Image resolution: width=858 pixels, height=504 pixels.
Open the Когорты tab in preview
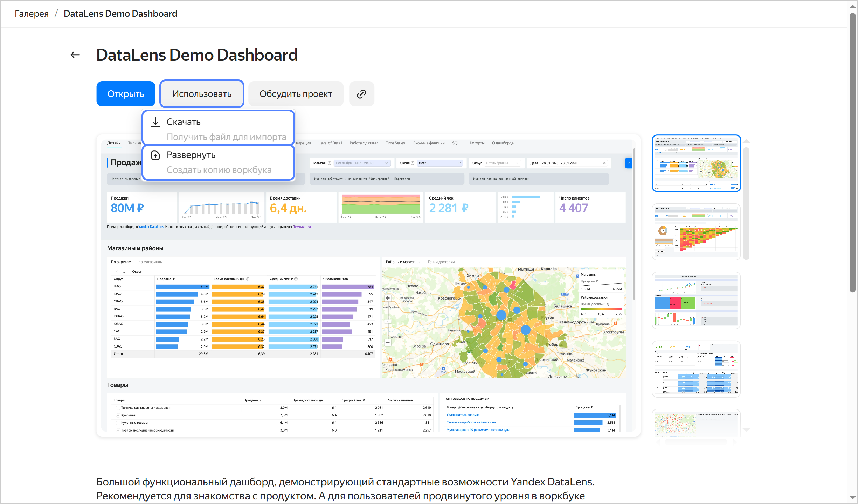tap(477, 143)
